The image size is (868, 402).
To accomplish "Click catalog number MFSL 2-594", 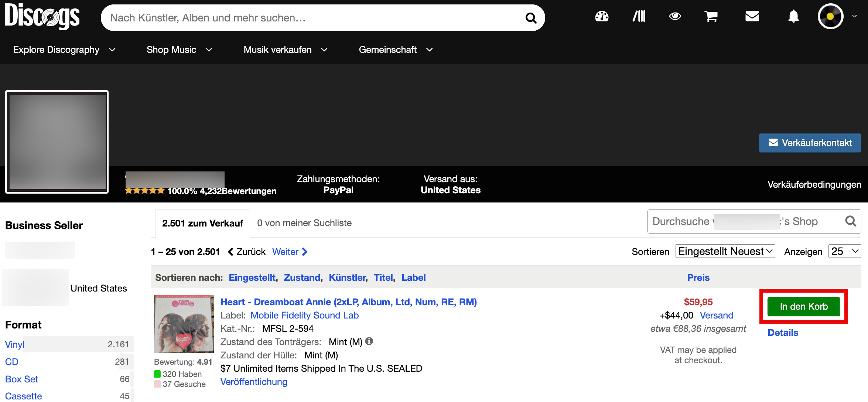I will click(x=288, y=328).
